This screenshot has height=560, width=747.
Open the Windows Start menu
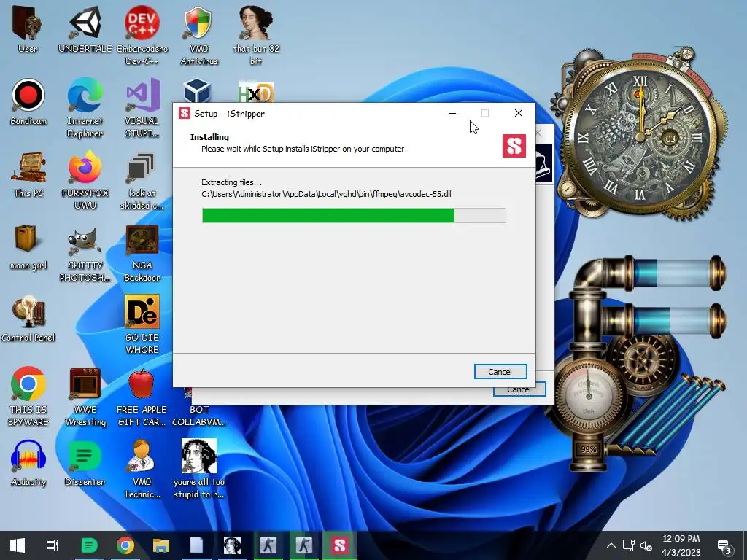[18, 545]
